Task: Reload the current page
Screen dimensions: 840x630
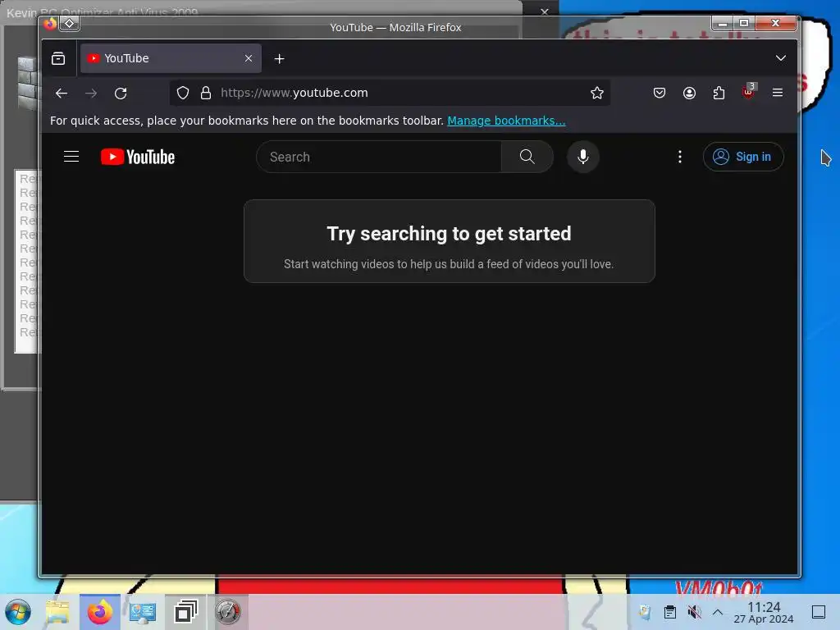Action: (x=121, y=94)
